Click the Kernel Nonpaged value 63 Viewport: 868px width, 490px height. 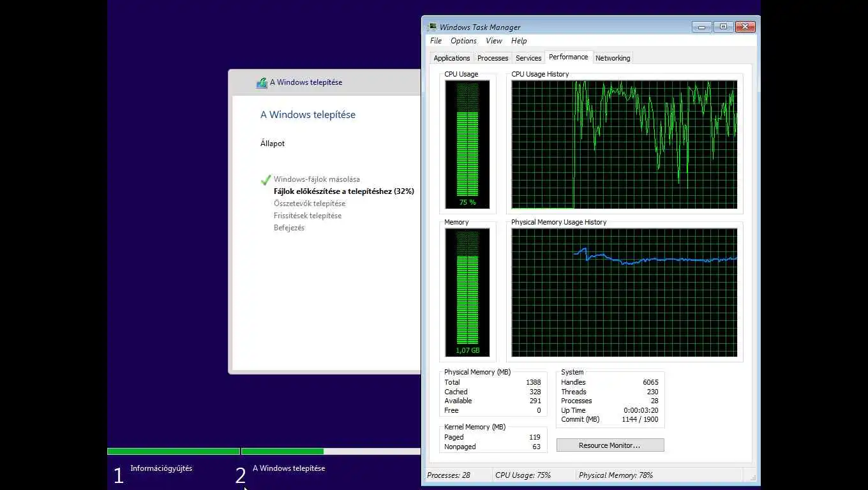tap(536, 447)
